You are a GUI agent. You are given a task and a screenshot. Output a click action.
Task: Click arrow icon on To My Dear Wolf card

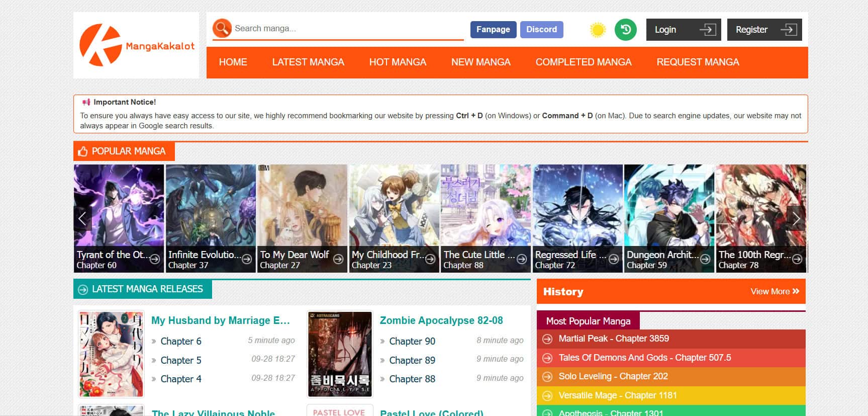[338, 259]
